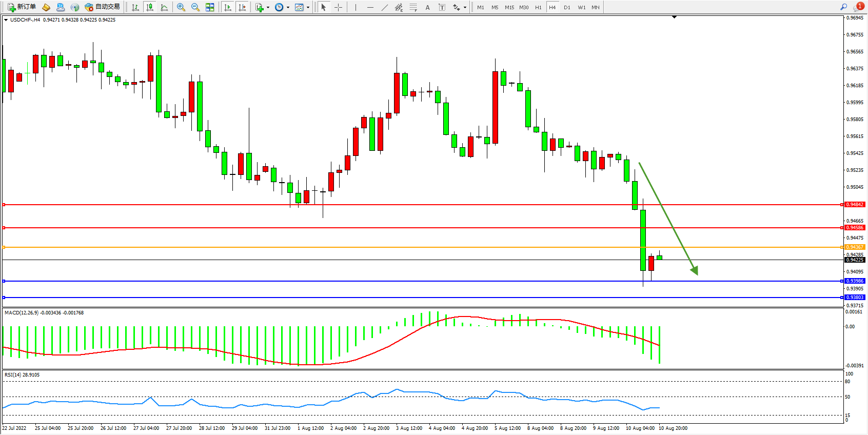Switch chart to bar chart mode
The width and height of the screenshot is (868, 435).
[135, 7]
